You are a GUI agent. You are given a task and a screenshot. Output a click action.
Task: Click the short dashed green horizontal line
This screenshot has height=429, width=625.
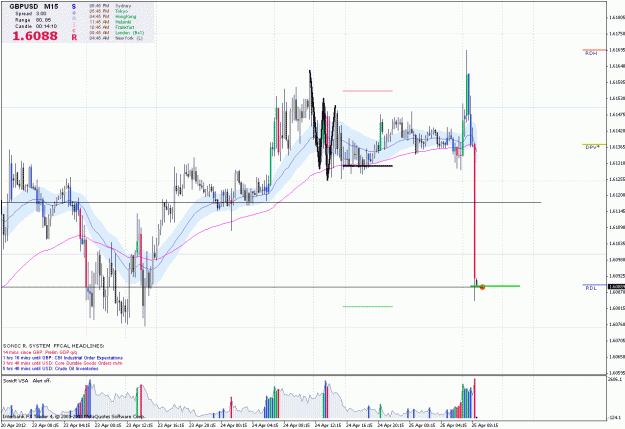pyautogui.click(x=368, y=307)
